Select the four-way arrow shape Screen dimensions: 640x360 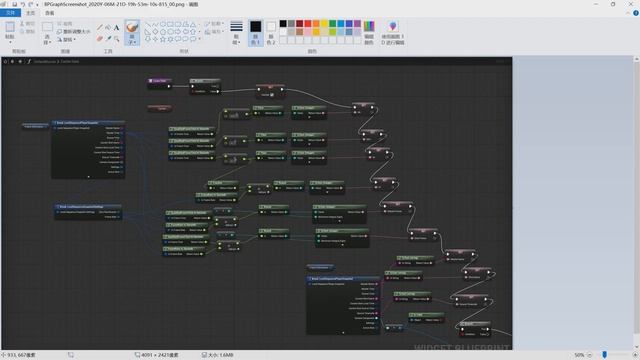click(156, 39)
